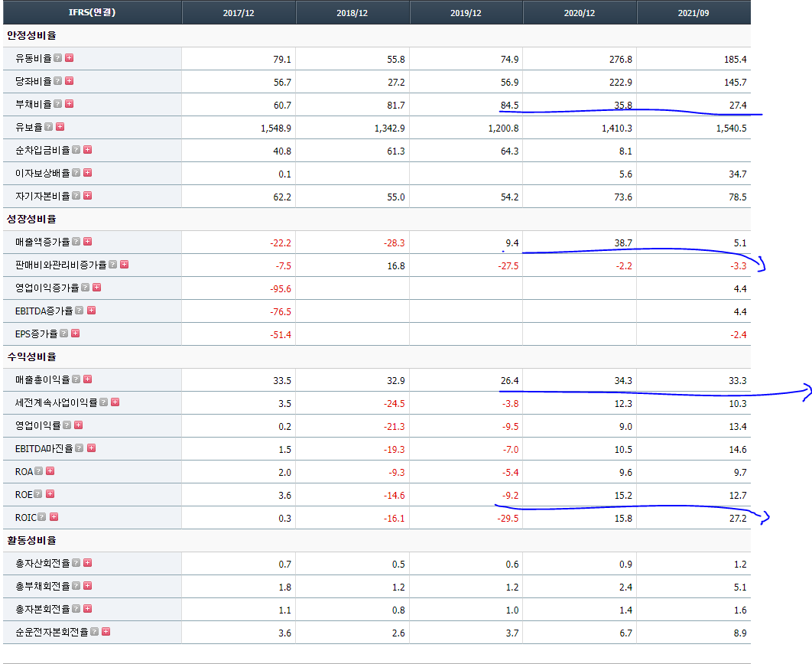Open help icon next to 매출액증가율

pos(76,242)
